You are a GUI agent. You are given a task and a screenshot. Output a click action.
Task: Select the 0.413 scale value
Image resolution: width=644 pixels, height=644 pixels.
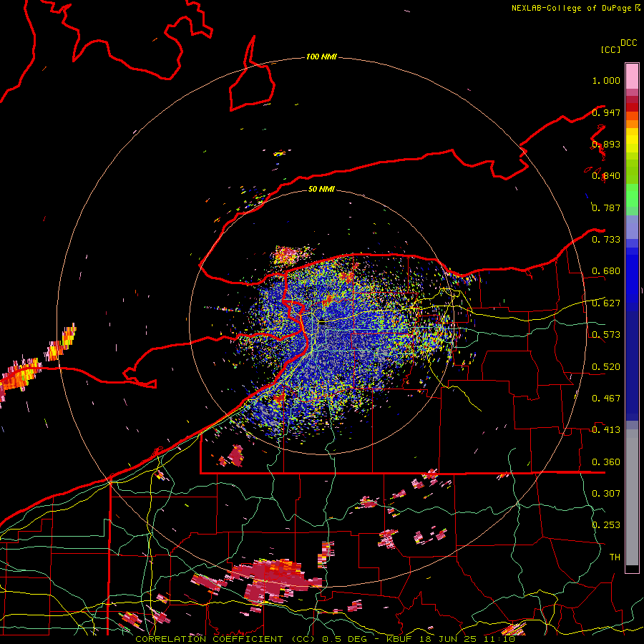pos(606,430)
